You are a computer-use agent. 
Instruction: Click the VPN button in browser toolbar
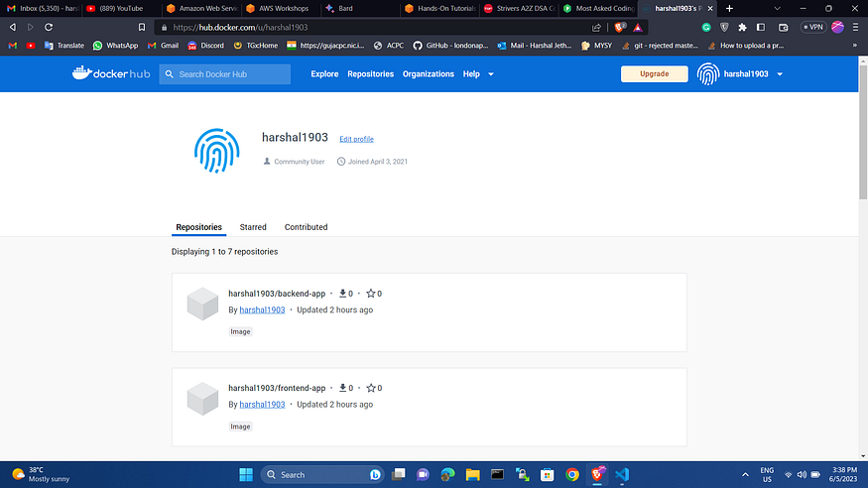click(x=813, y=27)
